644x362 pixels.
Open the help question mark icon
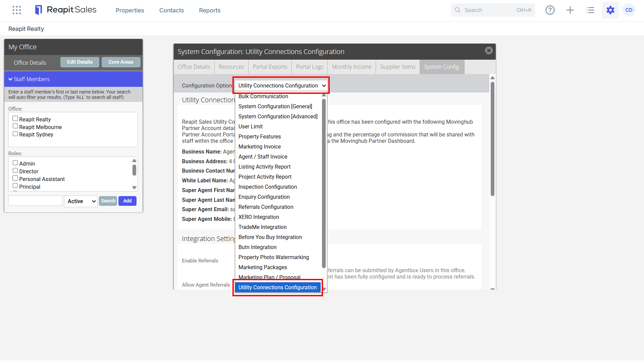550,10
